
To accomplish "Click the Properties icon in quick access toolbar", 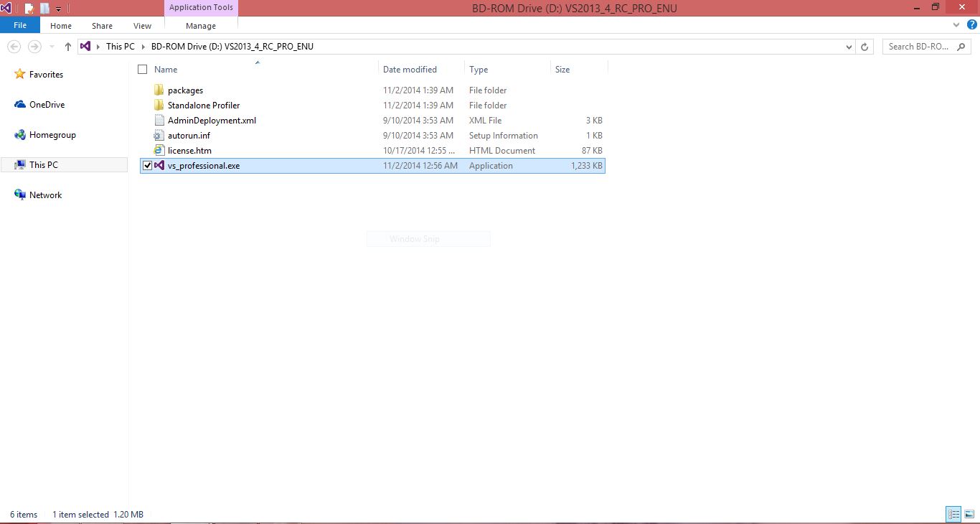I will [x=29, y=9].
